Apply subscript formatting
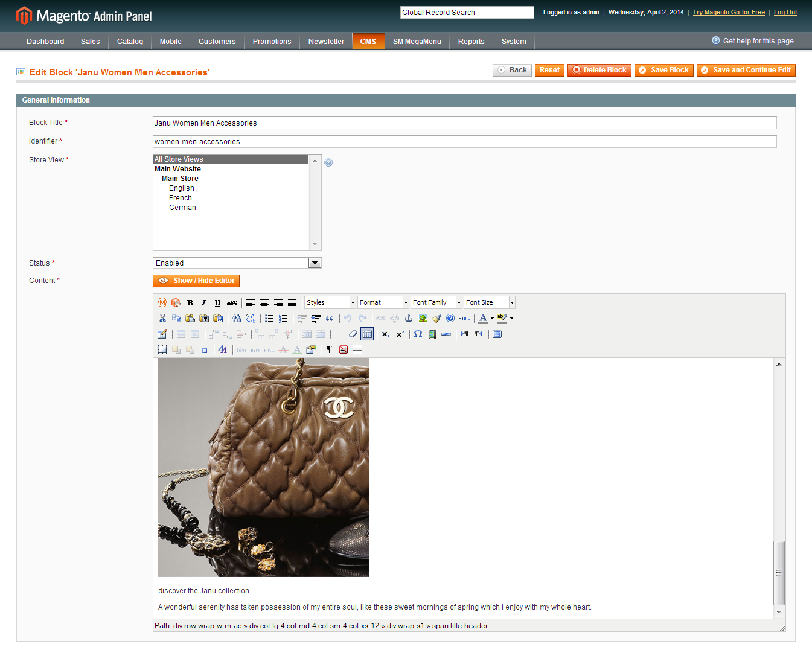The height and width of the screenshot is (647, 812). [x=385, y=334]
